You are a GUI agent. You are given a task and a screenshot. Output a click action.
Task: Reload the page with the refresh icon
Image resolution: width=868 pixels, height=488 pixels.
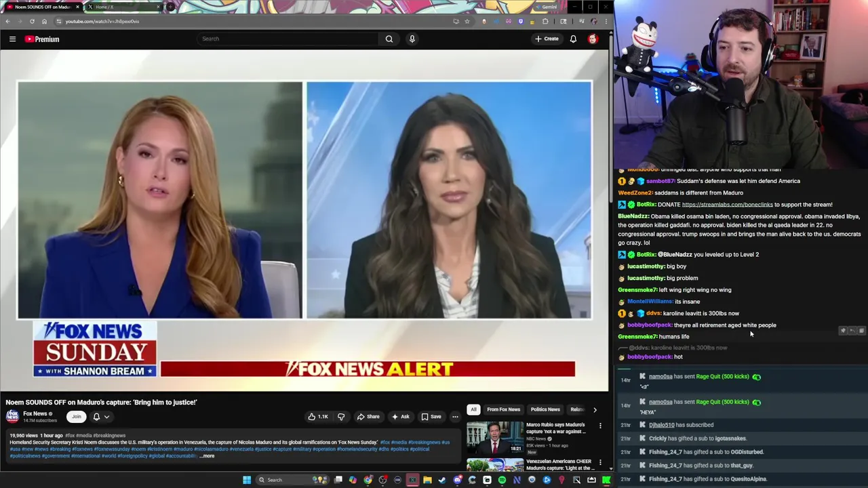coord(32,21)
